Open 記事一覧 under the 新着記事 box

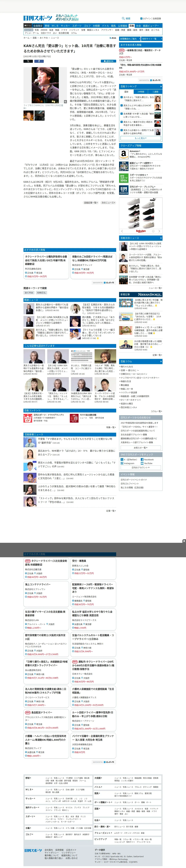tap(157, 355)
